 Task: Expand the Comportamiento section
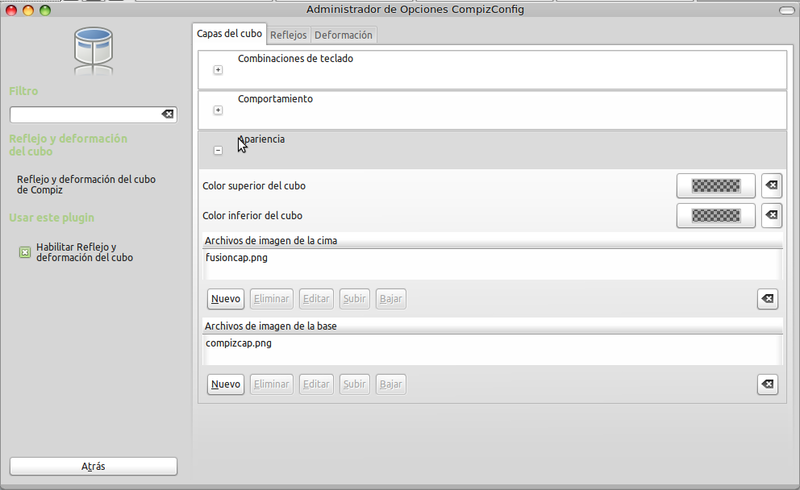[219, 110]
